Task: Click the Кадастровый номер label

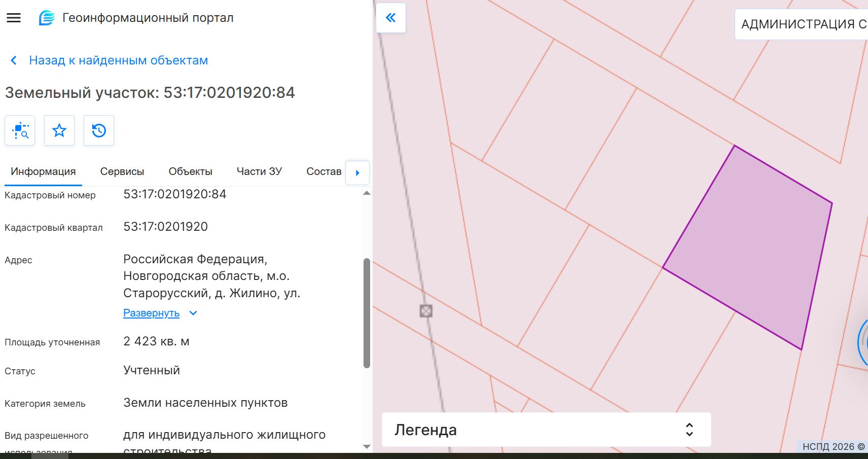Action: 50,195
